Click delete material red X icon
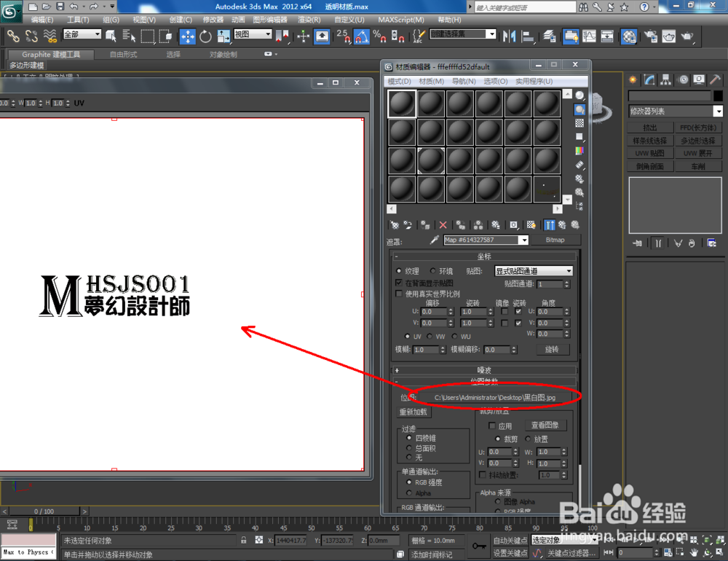Screen dimensions: 728x561 click(443, 225)
